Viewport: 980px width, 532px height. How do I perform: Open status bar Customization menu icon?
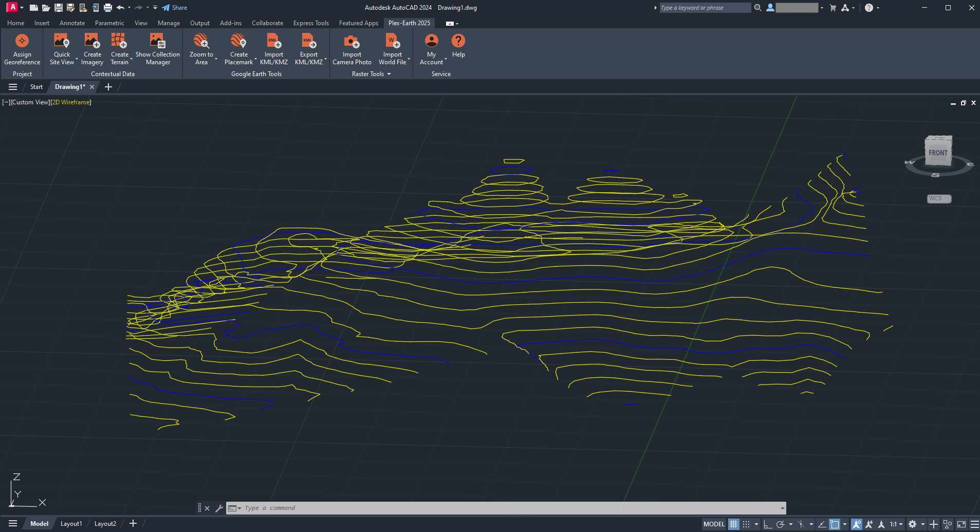974,524
